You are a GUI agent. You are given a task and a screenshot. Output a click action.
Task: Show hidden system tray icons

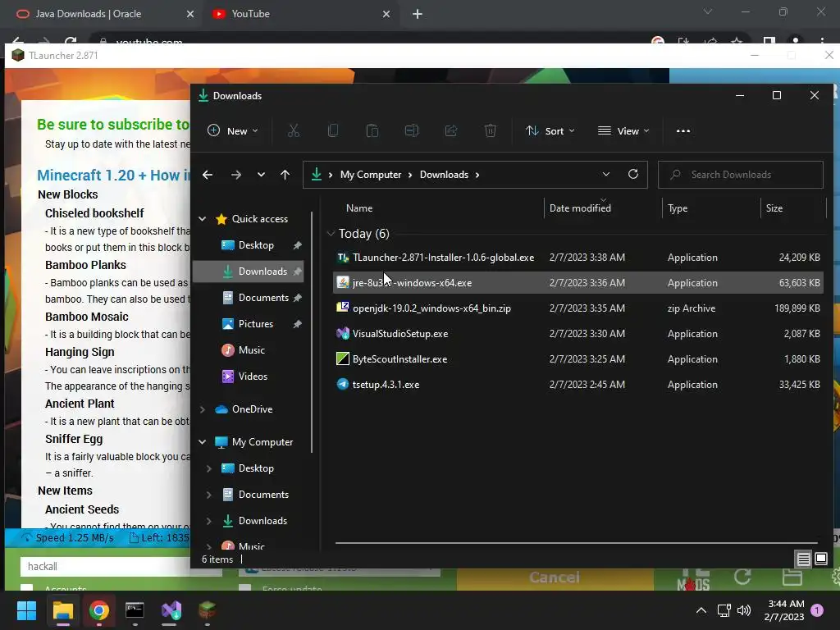tap(701, 610)
